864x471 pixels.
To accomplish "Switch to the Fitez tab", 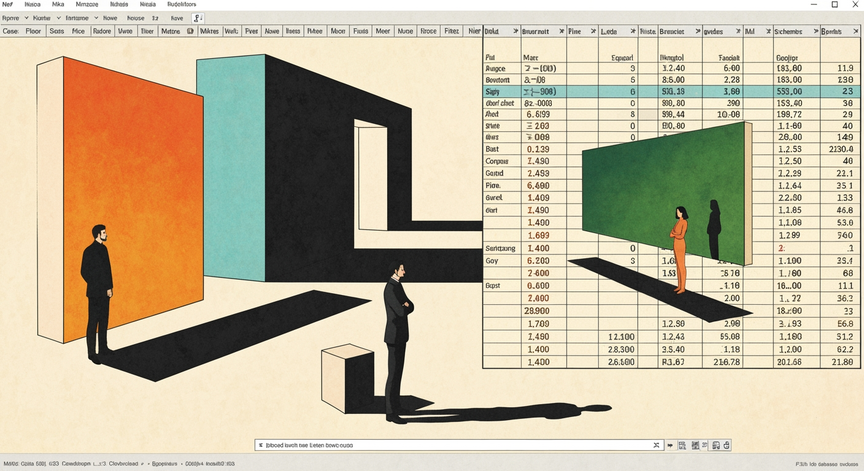I will click(452, 31).
